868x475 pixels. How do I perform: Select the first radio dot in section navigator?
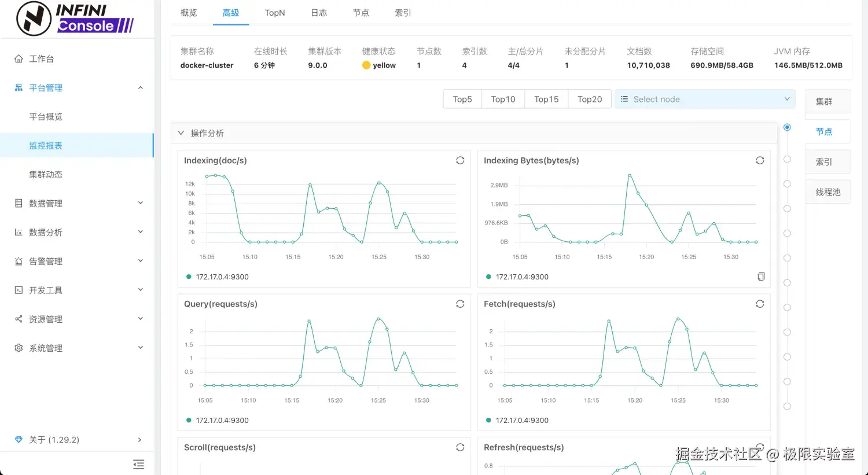787,127
